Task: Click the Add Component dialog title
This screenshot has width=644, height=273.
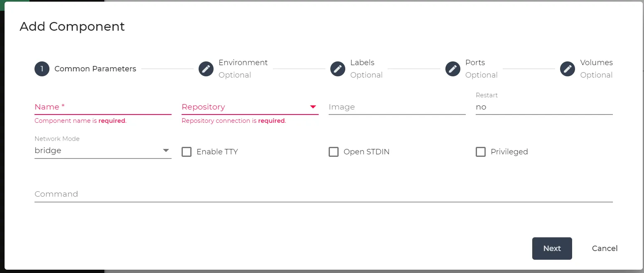Action: tap(72, 27)
